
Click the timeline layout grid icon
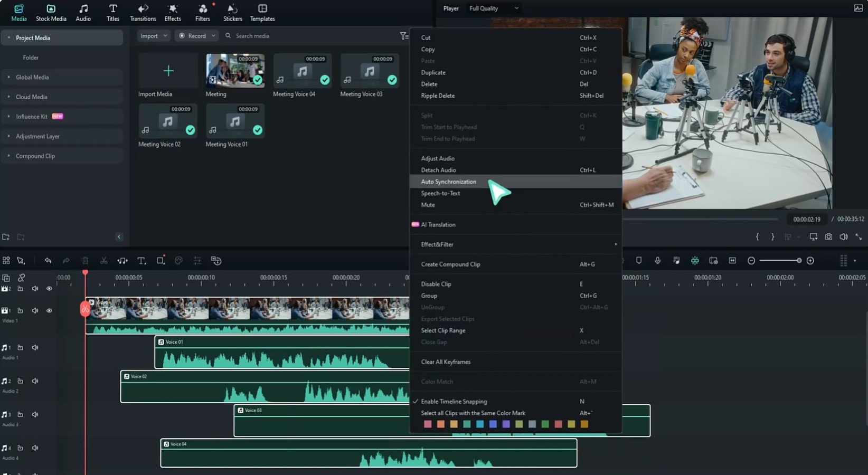click(6, 260)
